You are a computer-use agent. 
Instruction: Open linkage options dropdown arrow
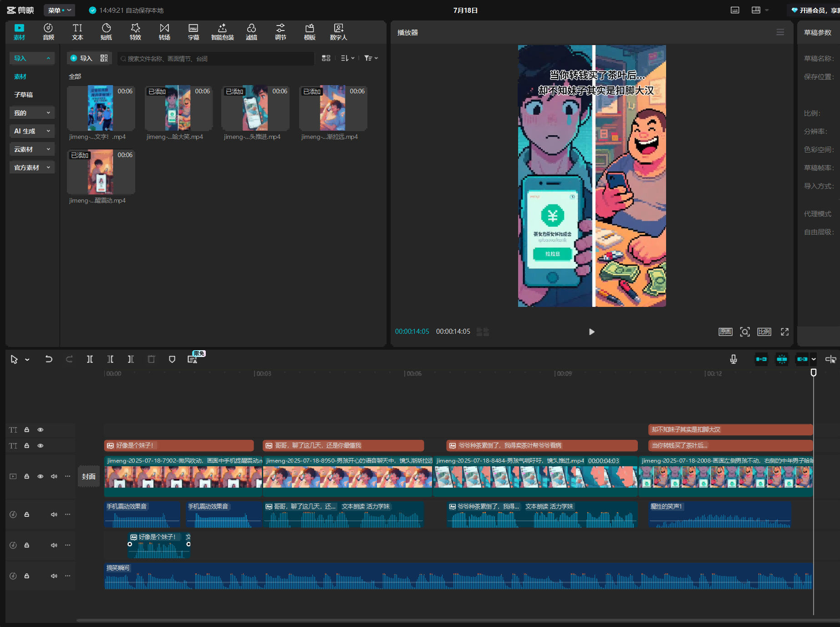(x=814, y=359)
